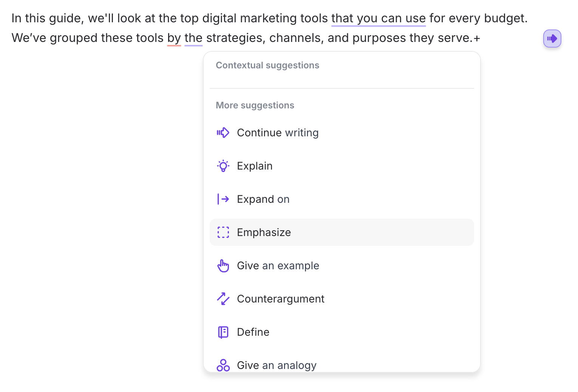Click the Give an example hand icon
This screenshot has width=578, height=392.
click(223, 266)
